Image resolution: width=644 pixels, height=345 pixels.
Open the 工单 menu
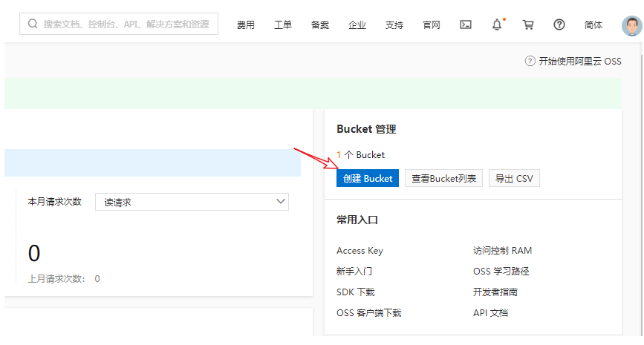[x=283, y=25]
